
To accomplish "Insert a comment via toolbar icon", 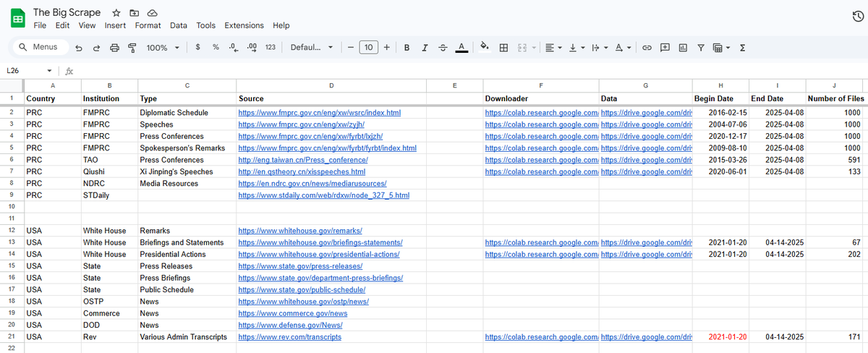I will click(x=665, y=48).
